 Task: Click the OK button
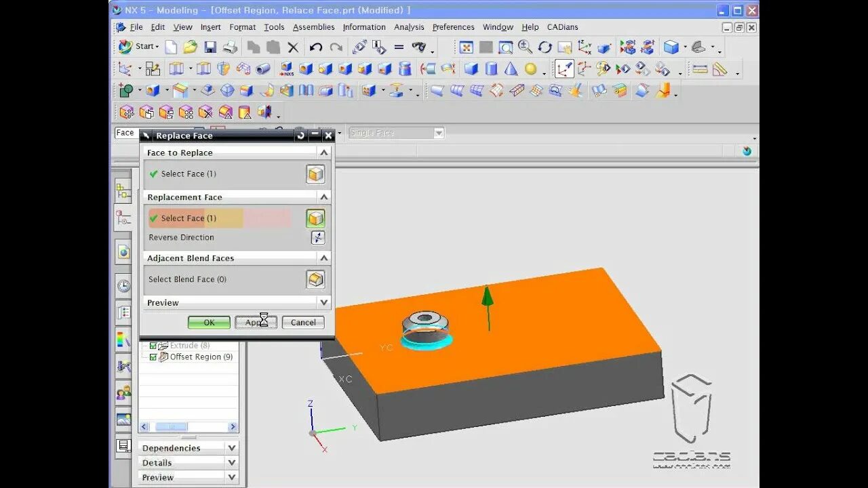[x=209, y=323]
